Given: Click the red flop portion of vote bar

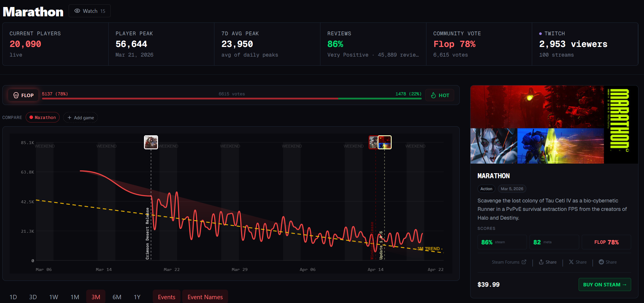Looking at the screenshot, I should 190,99.
